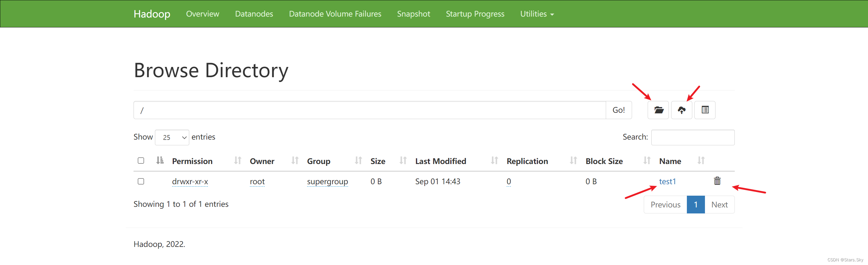Click the cut and paste list icon
This screenshot has width=868, height=265.
point(705,110)
